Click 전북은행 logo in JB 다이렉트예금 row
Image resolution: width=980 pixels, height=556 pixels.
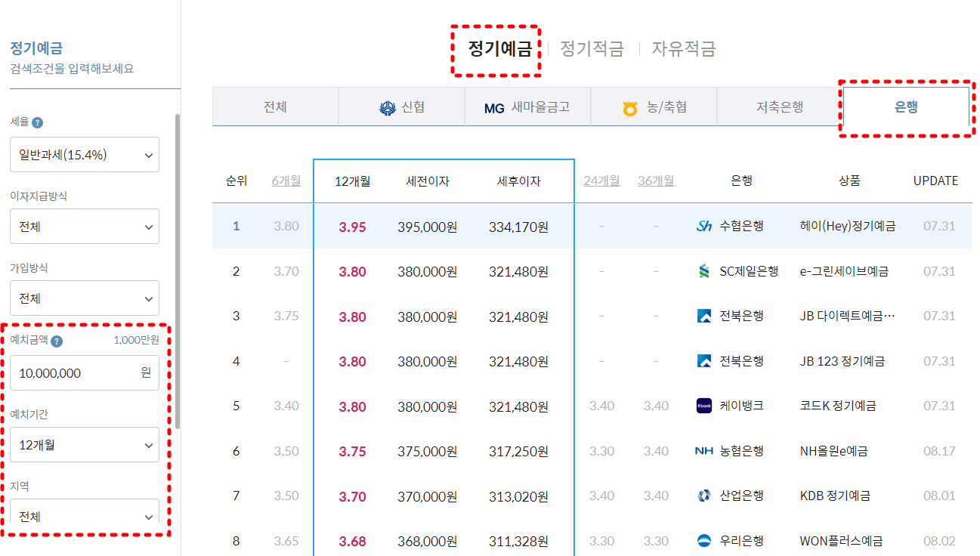tap(704, 316)
